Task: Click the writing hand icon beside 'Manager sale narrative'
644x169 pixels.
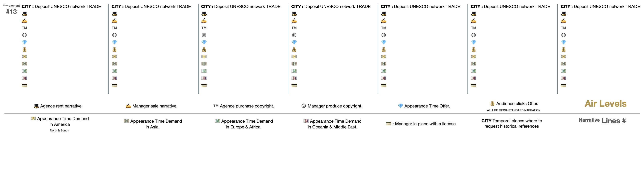Action: [128, 106]
